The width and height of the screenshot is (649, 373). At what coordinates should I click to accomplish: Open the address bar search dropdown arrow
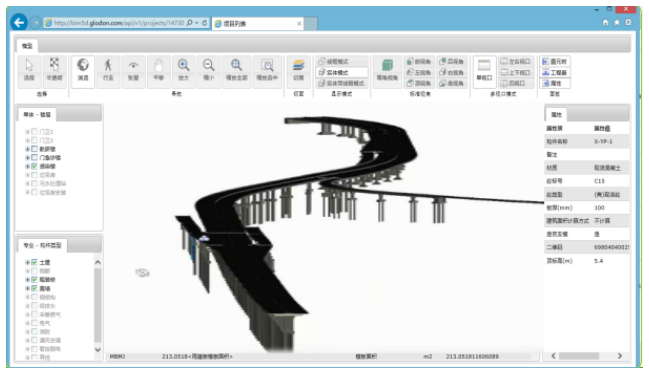197,23
